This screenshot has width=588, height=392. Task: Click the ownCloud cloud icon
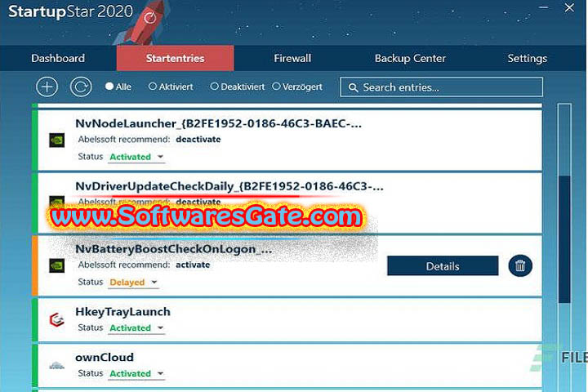pyautogui.click(x=57, y=365)
